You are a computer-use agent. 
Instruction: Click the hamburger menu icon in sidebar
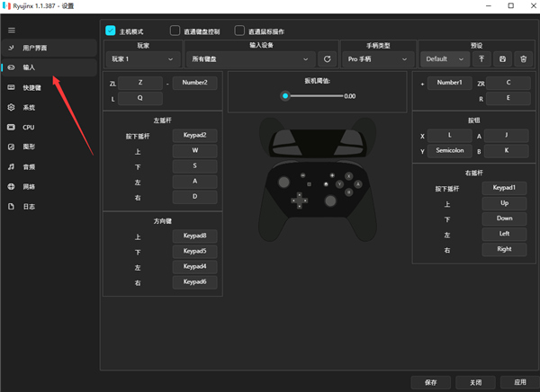click(12, 30)
